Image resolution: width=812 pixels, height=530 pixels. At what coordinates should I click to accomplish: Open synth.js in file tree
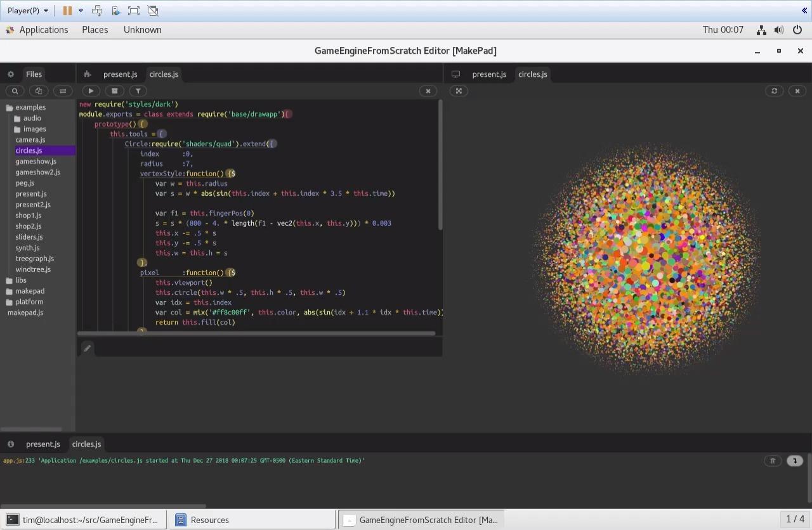pyautogui.click(x=27, y=247)
